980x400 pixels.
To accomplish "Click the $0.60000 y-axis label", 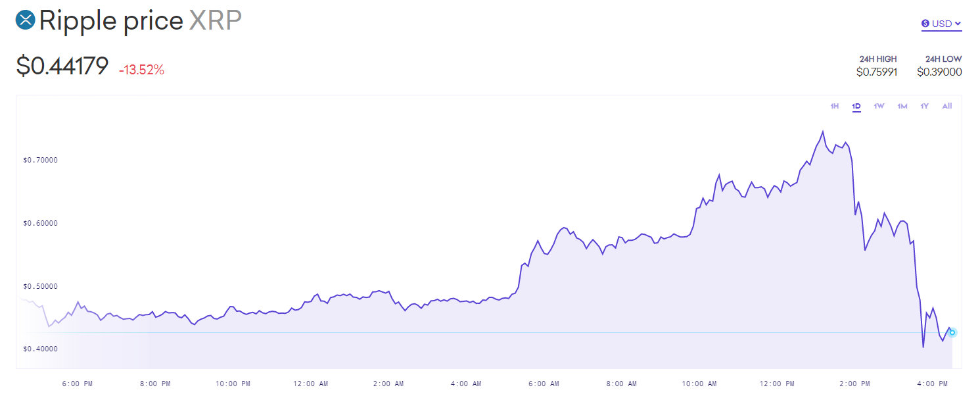I will [39, 223].
